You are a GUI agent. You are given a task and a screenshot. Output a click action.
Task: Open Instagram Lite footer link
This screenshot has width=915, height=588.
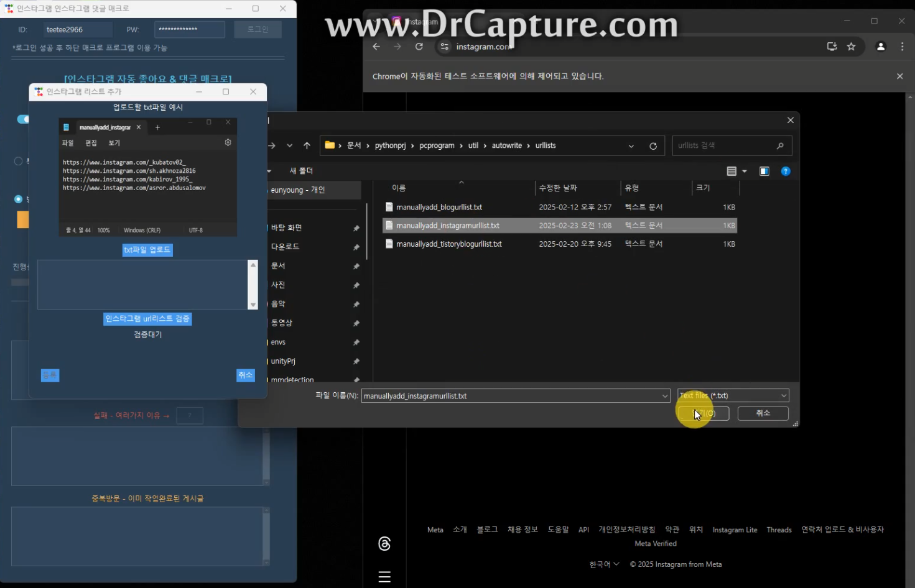tap(735, 530)
